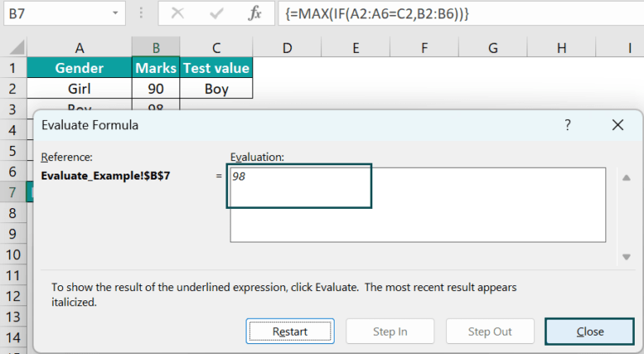
Task: Select row 10 header
Action: (x=13, y=255)
